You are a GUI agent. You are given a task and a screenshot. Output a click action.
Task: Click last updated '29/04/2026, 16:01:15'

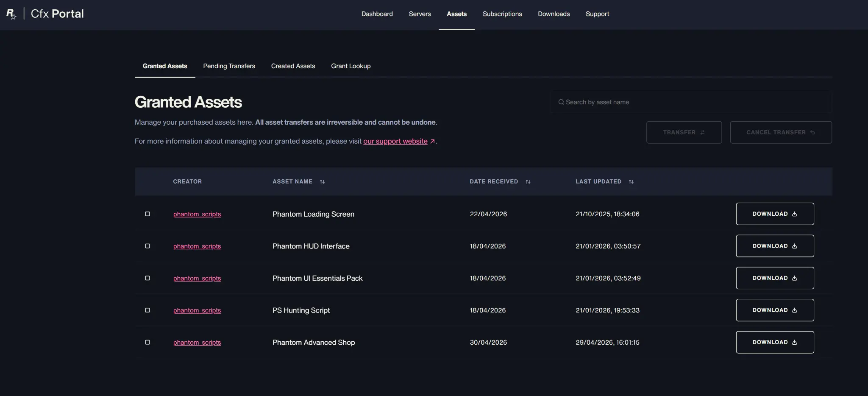(607, 343)
